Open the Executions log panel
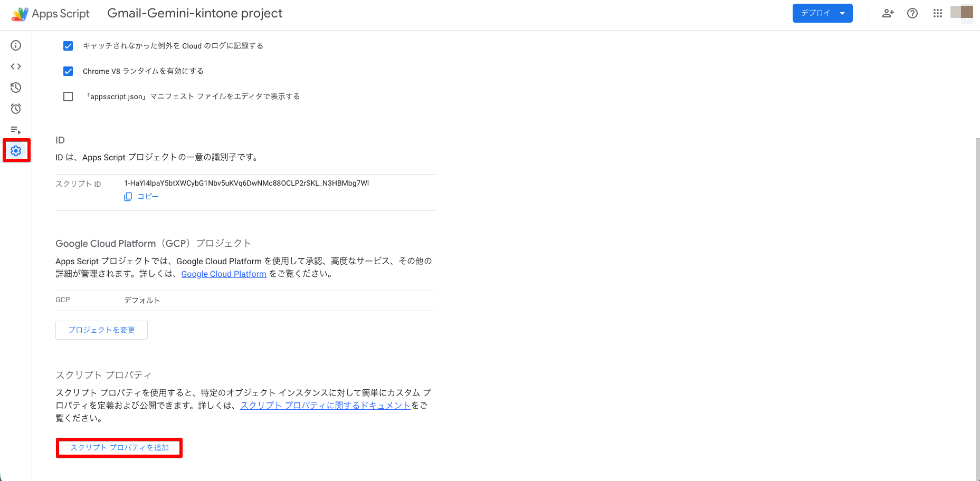Viewport: 980px width, 481px height. 16,130
